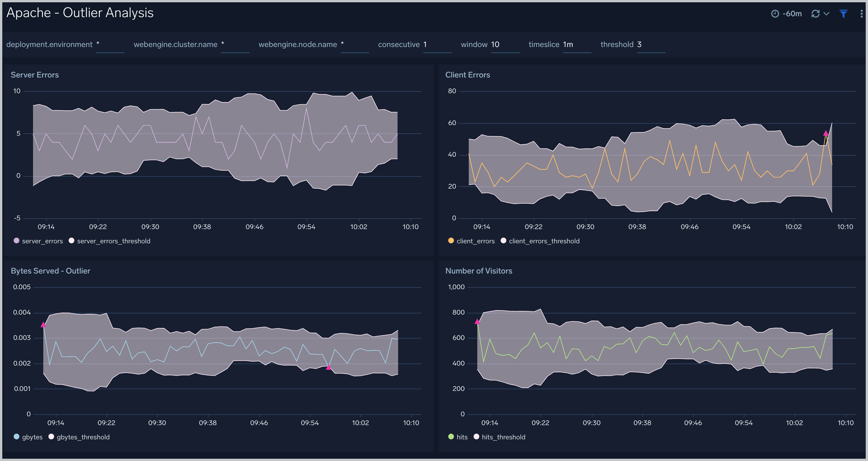Open the -60m time range picker
This screenshot has height=461, width=868.
tap(787, 14)
